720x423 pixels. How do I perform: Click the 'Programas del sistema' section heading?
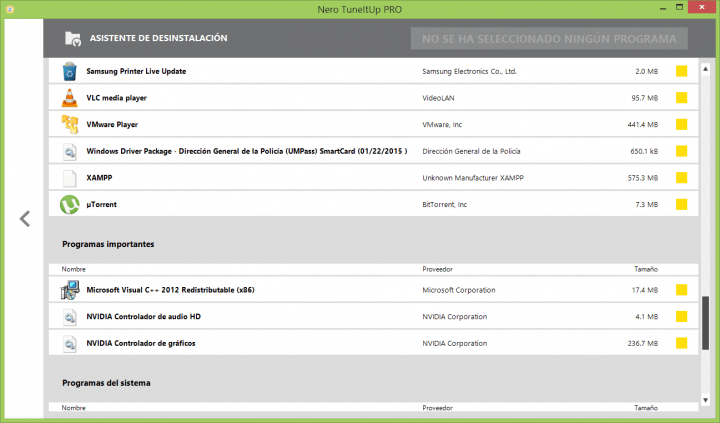[106, 383]
